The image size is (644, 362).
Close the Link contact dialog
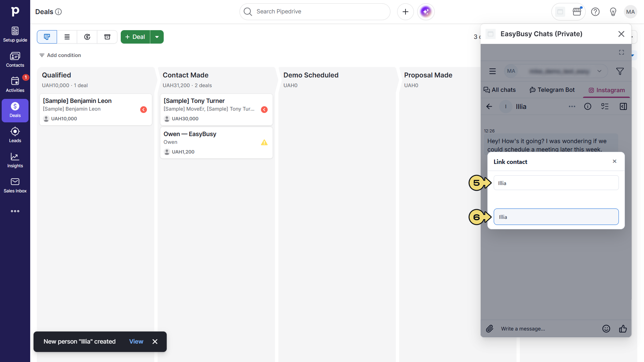[x=614, y=161]
